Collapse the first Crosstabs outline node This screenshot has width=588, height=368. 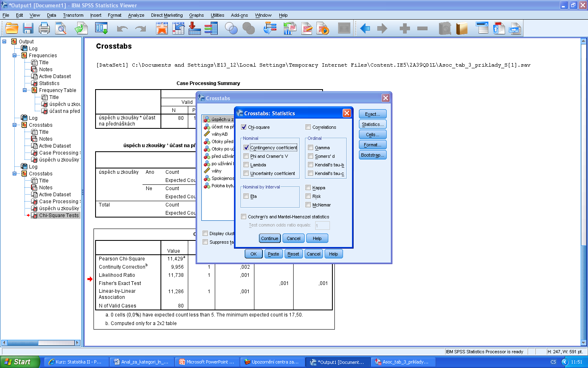(15, 125)
